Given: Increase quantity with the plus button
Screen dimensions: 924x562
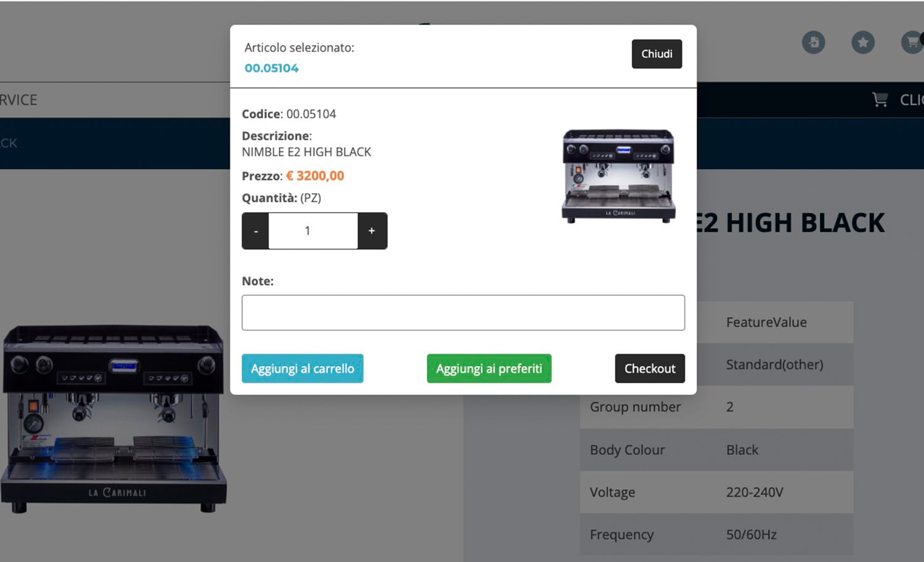Looking at the screenshot, I should click(372, 231).
